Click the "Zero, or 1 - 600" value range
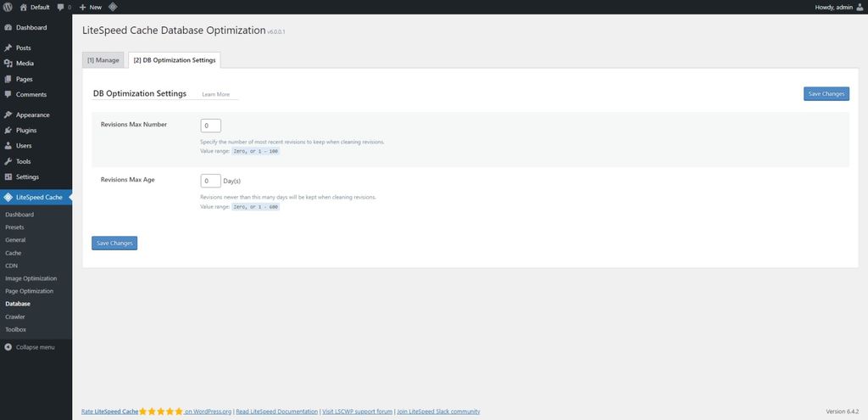868x420 pixels. coord(256,207)
